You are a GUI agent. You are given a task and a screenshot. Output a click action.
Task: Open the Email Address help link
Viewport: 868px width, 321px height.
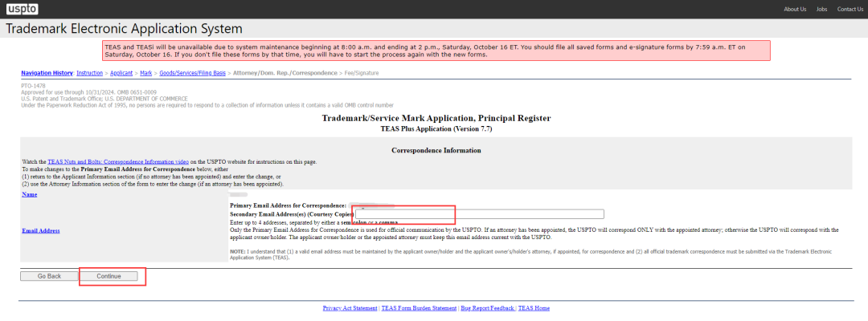[41, 231]
